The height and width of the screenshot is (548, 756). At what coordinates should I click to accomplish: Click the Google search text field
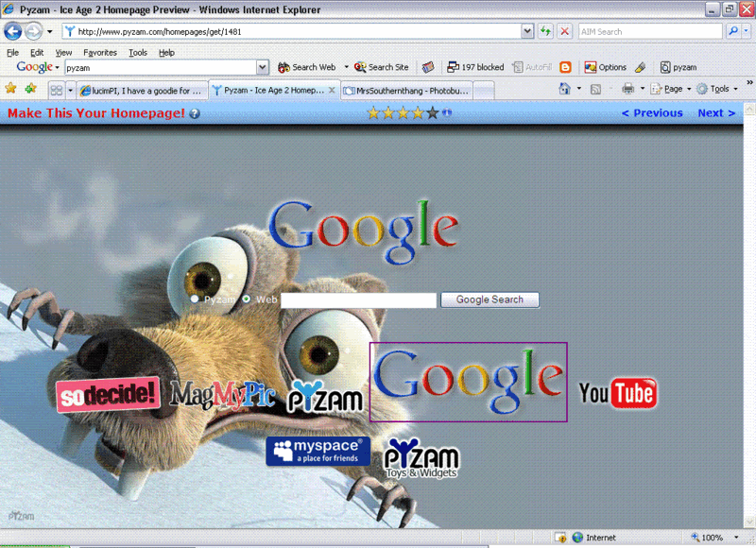[x=358, y=300]
